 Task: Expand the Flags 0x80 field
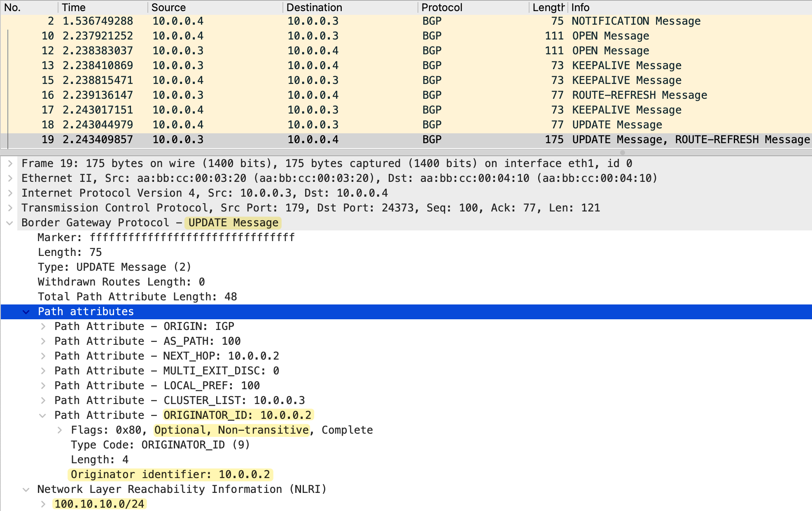click(x=60, y=430)
